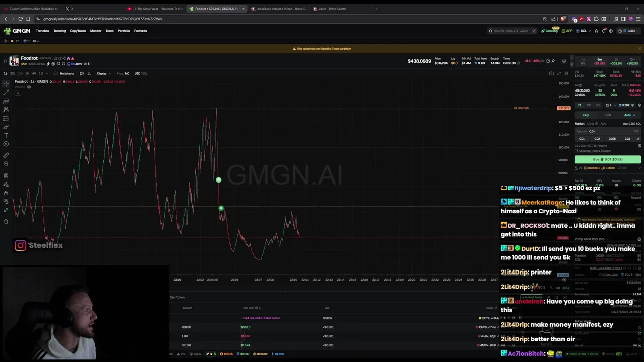Select the 1h stats timeframe
This screenshot has height=362, width=644.
(x=616, y=61)
